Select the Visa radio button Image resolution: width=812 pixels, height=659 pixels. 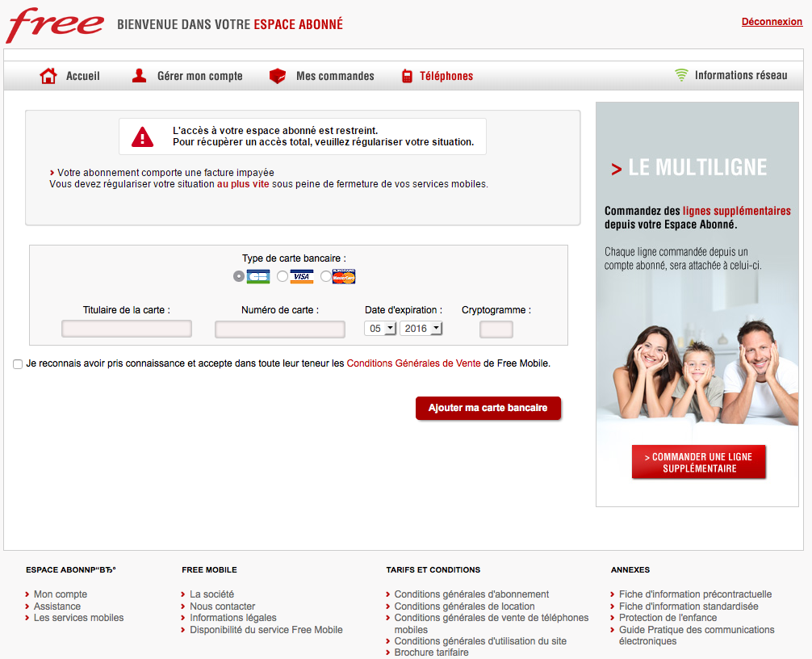tap(283, 277)
